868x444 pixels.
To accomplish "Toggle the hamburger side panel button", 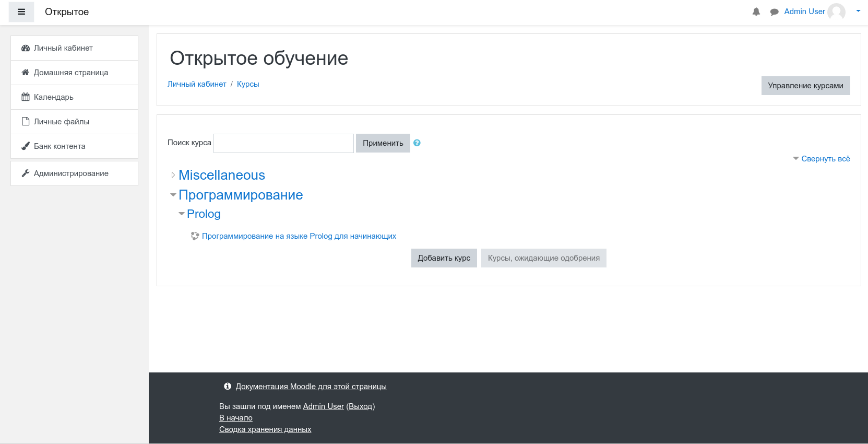I will 21,12.
